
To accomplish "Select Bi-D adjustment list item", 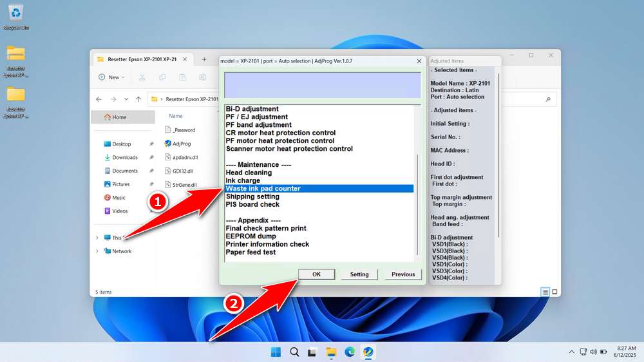I will coord(252,109).
